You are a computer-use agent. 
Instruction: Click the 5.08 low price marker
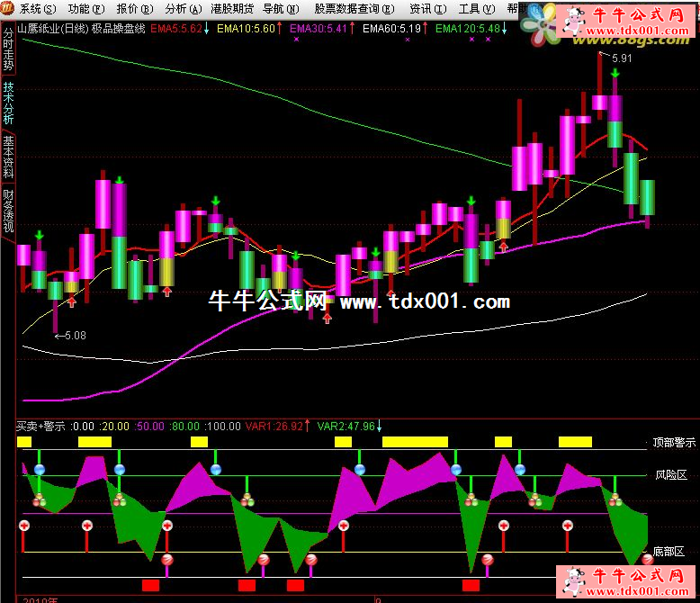tap(71, 336)
